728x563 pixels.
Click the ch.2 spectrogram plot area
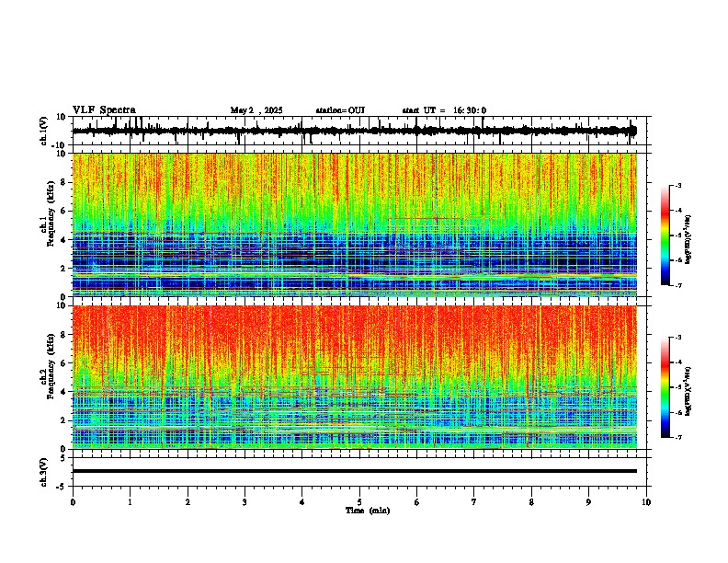[355, 377]
